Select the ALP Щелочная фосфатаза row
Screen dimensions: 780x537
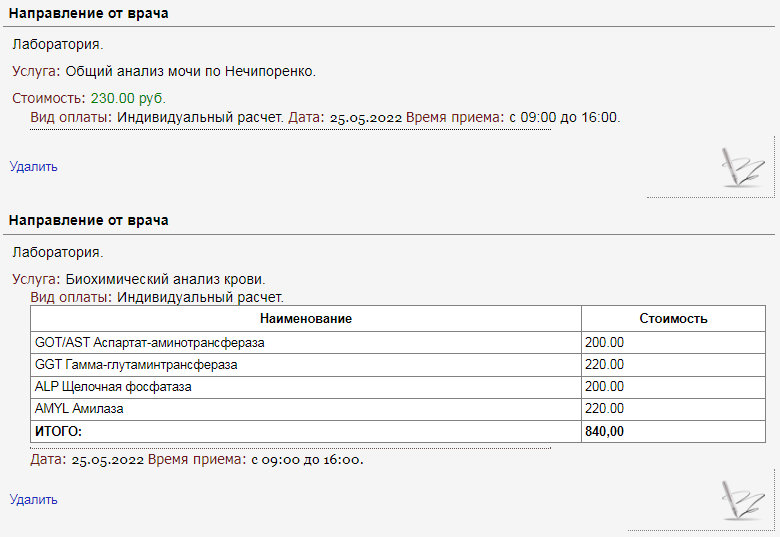113,387
